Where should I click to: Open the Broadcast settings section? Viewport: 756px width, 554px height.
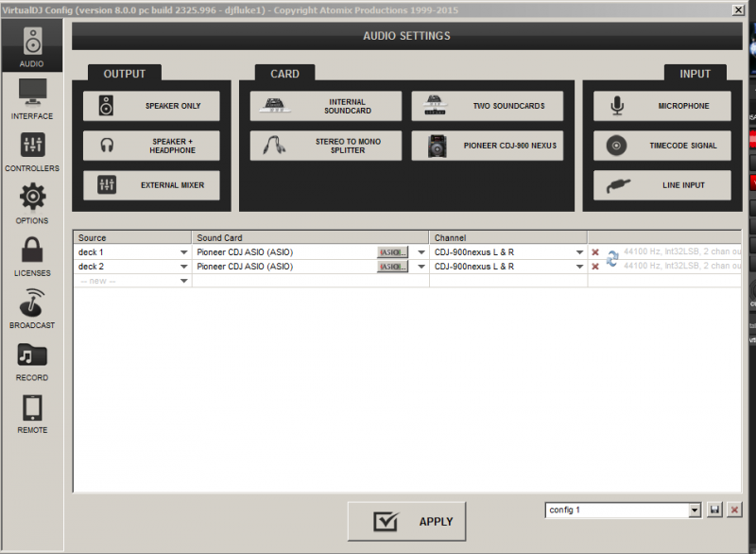coord(32,308)
